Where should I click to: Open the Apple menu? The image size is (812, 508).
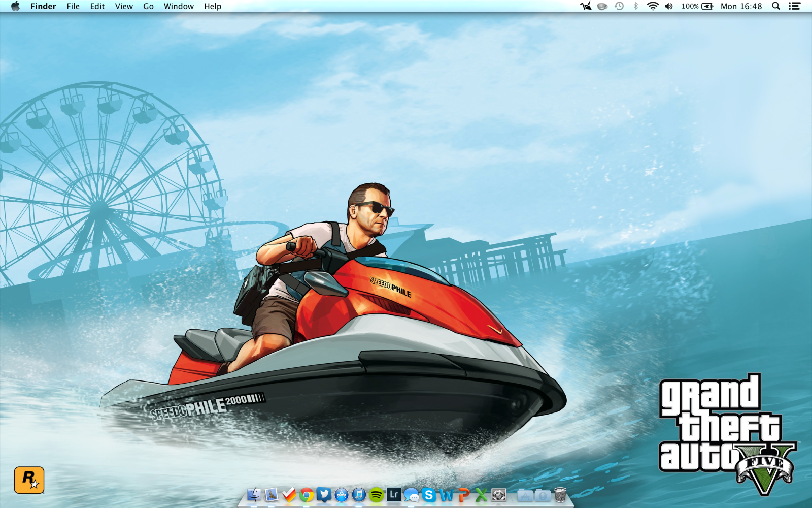click(15, 6)
